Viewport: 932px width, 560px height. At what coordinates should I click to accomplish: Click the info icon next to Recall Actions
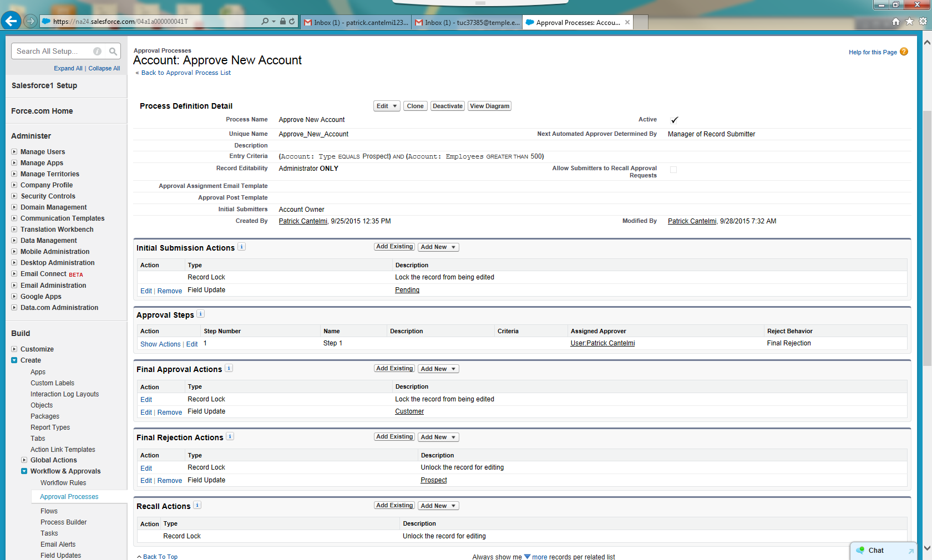tap(197, 505)
